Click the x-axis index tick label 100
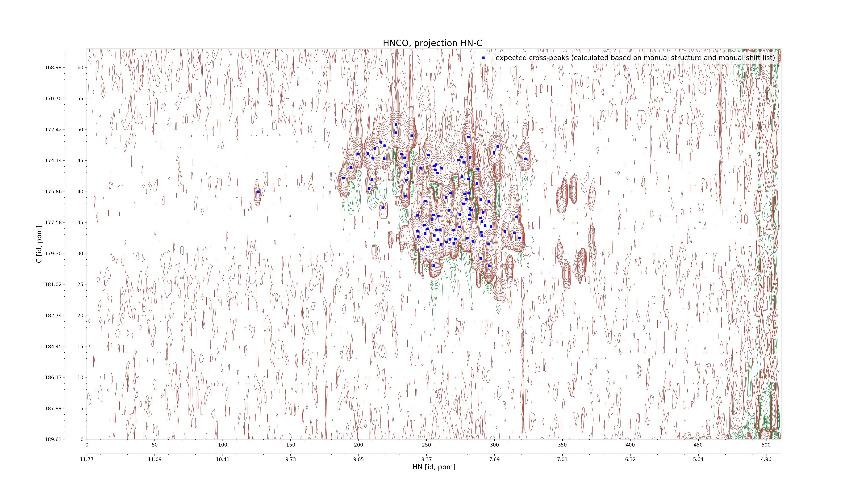 pos(223,445)
